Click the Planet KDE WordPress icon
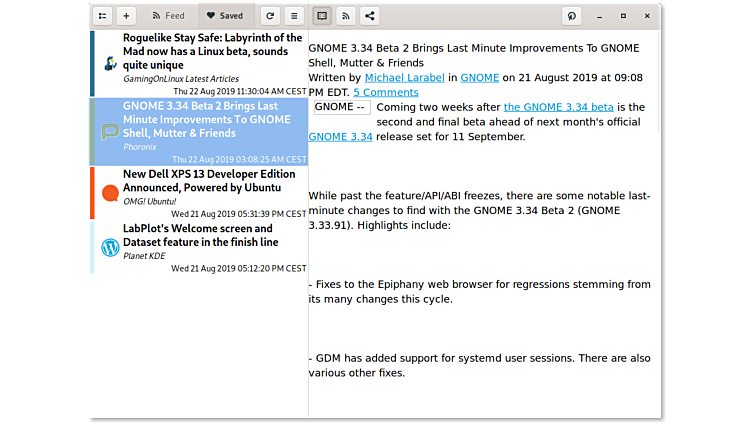752x423 pixels. click(110, 247)
